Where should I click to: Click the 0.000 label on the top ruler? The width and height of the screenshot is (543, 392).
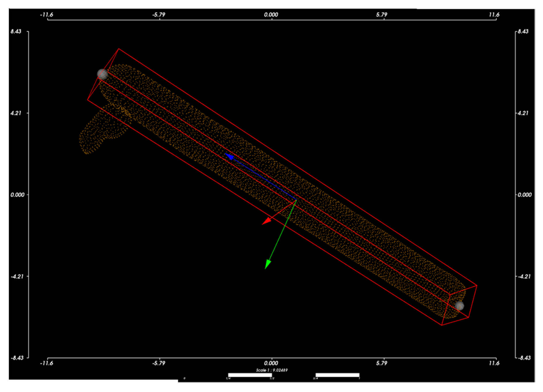pos(271,15)
